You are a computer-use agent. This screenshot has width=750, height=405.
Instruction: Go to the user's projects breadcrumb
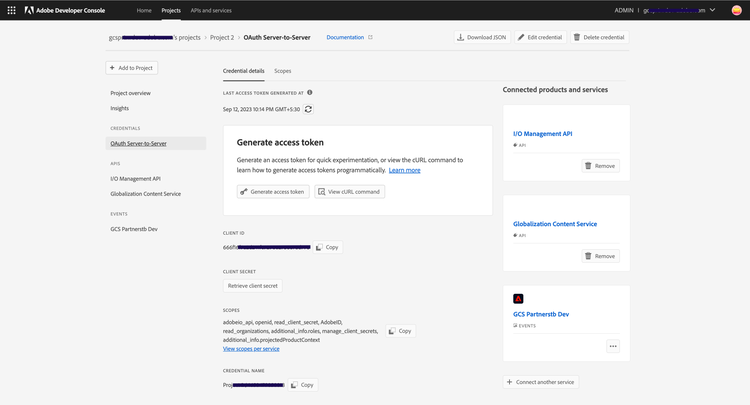(154, 37)
